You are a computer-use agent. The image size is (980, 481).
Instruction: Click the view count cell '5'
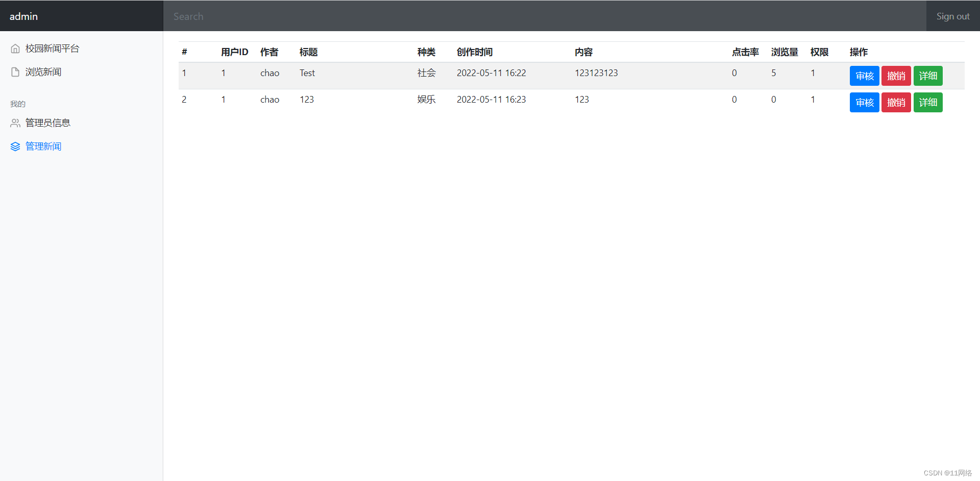click(x=774, y=73)
